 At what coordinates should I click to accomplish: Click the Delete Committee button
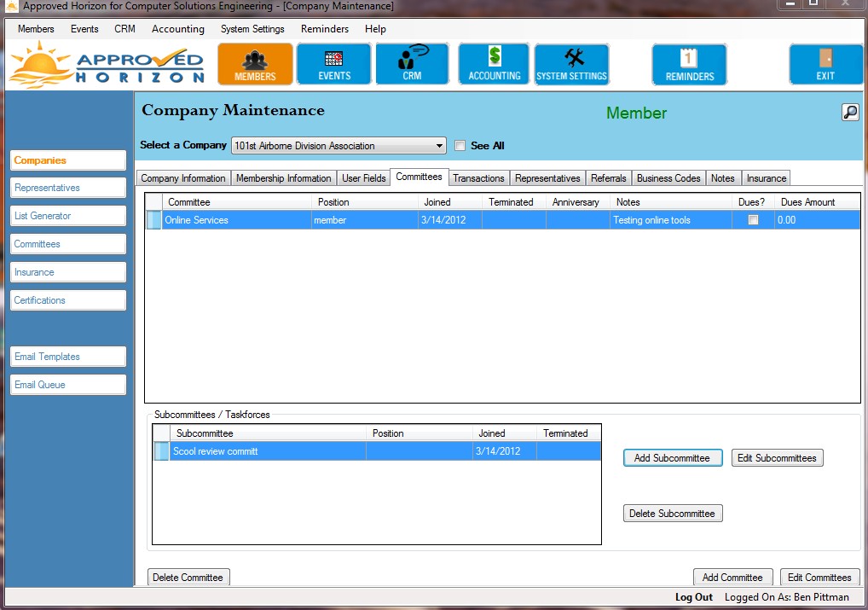188,578
